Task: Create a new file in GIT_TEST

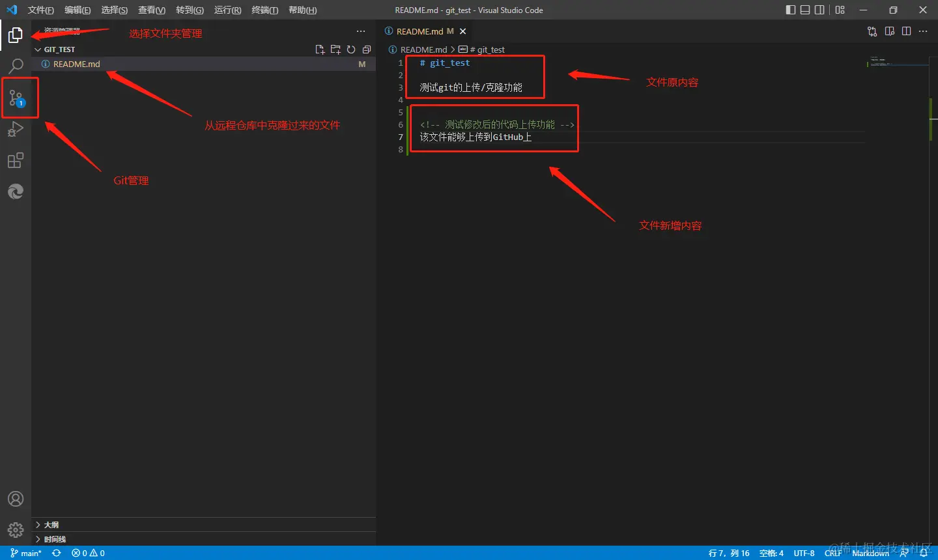Action: [x=320, y=49]
